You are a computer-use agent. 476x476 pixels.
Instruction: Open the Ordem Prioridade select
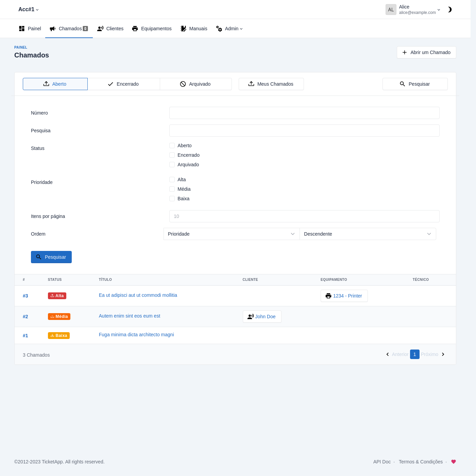232,234
